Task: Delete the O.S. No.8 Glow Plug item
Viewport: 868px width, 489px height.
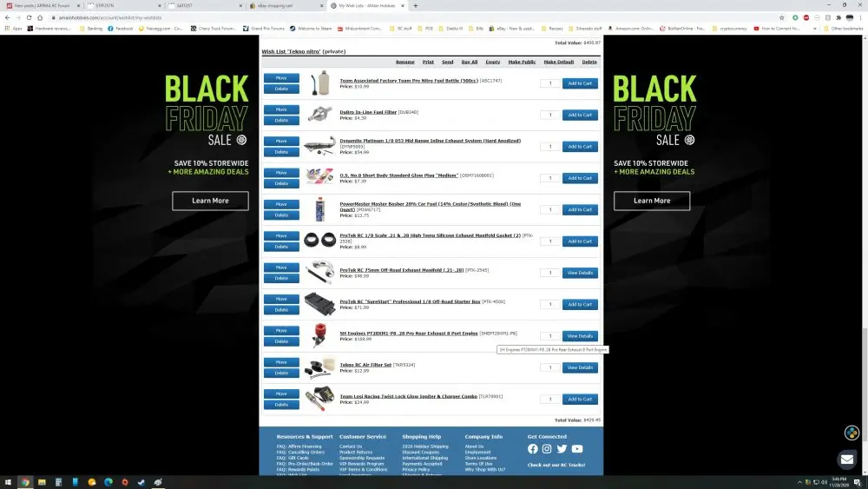Action: (x=281, y=183)
